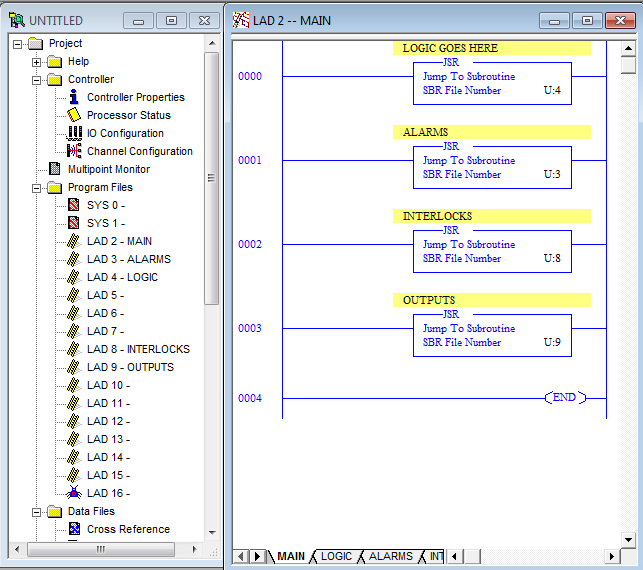Click project tree horizontal scroll left arrow
Viewport: 643px width, 570px height.
[x=17, y=549]
